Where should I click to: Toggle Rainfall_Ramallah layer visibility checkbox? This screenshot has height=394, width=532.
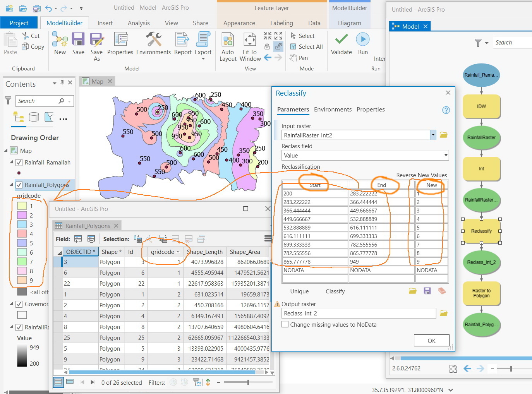19,163
